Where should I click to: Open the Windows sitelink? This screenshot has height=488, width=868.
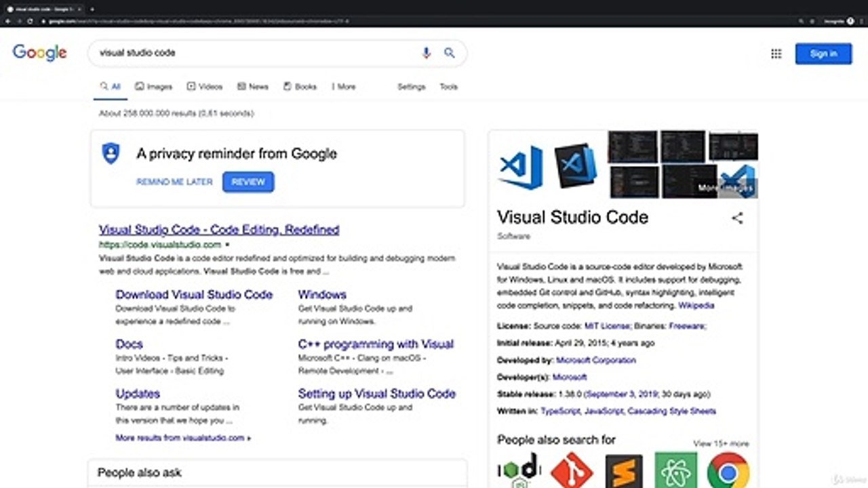coord(322,295)
